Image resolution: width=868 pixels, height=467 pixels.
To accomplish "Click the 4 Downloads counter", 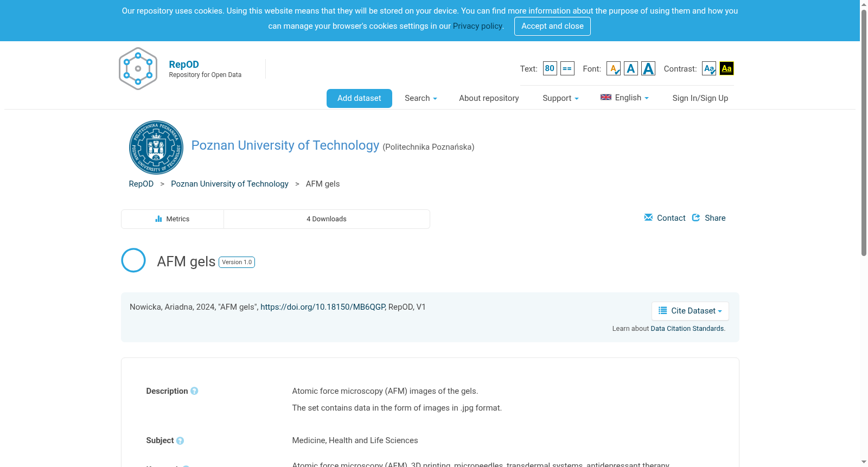I will (x=327, y=219).
